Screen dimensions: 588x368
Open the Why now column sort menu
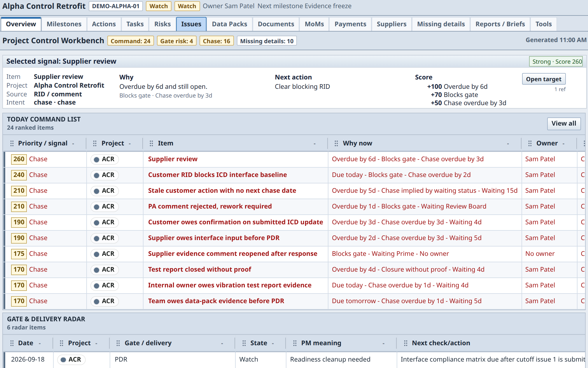tap(508, 144)
